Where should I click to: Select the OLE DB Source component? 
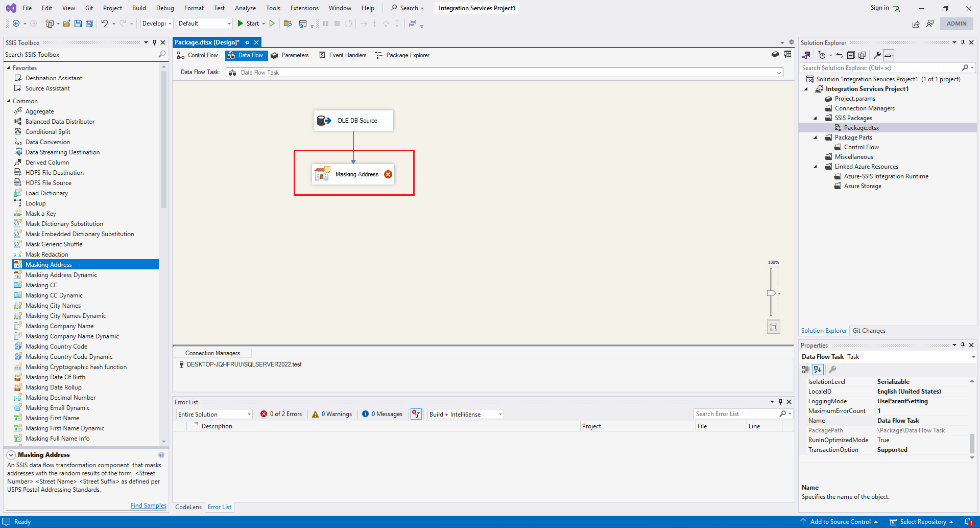click(x=353, y=121)
